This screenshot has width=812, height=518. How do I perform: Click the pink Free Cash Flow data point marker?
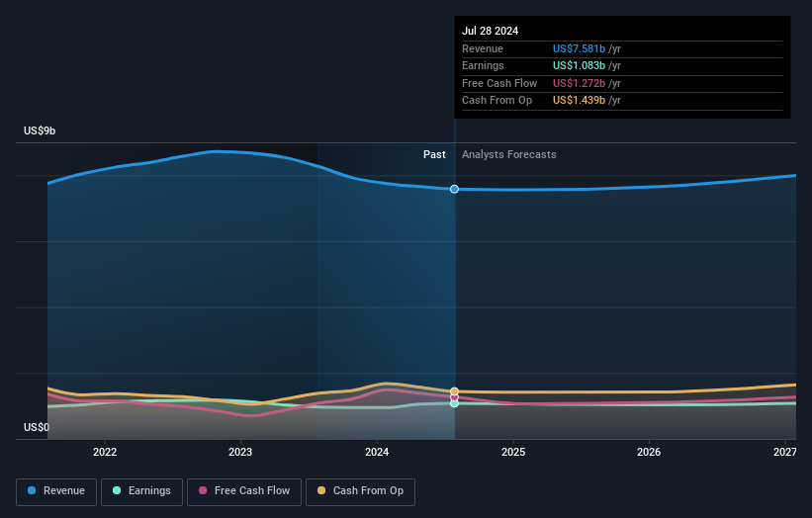pos(454,397)
